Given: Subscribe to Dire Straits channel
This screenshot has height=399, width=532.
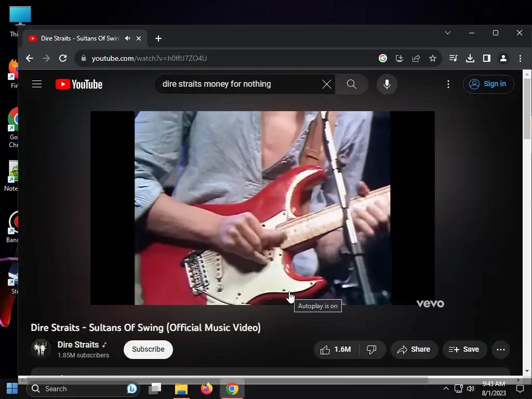Looking at the screenshot, I should tap(148, 350).
